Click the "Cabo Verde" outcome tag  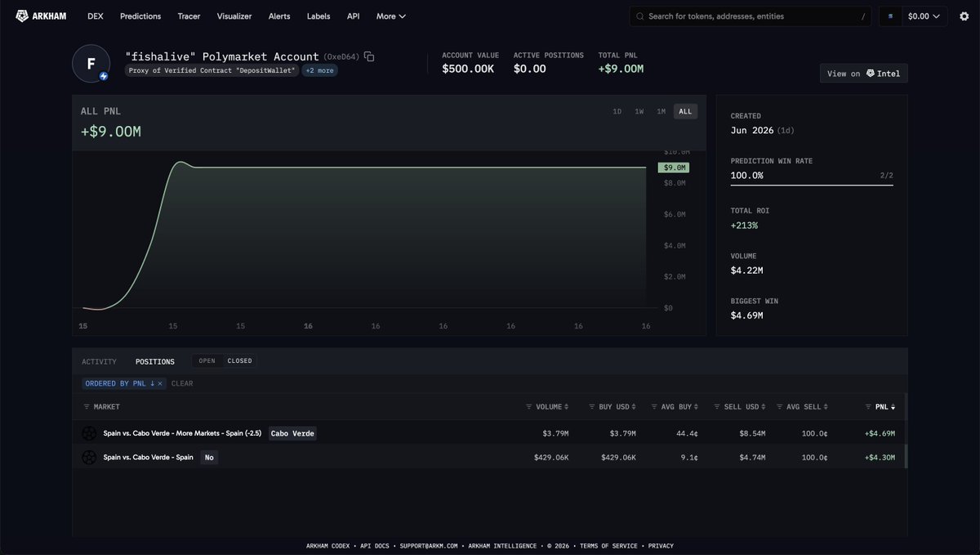(x=292, y=433)
